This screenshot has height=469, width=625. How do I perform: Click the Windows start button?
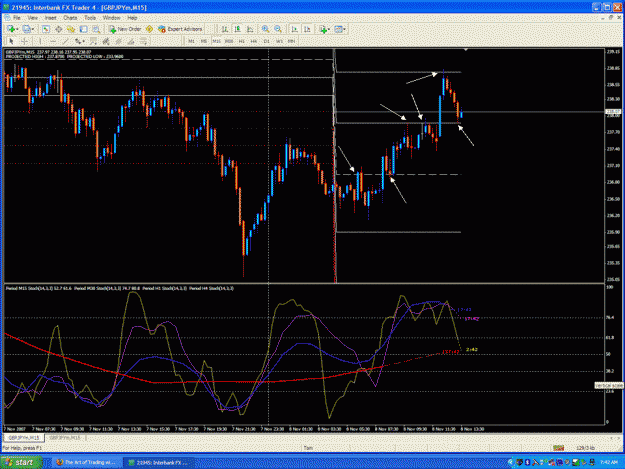pos(21,462)
